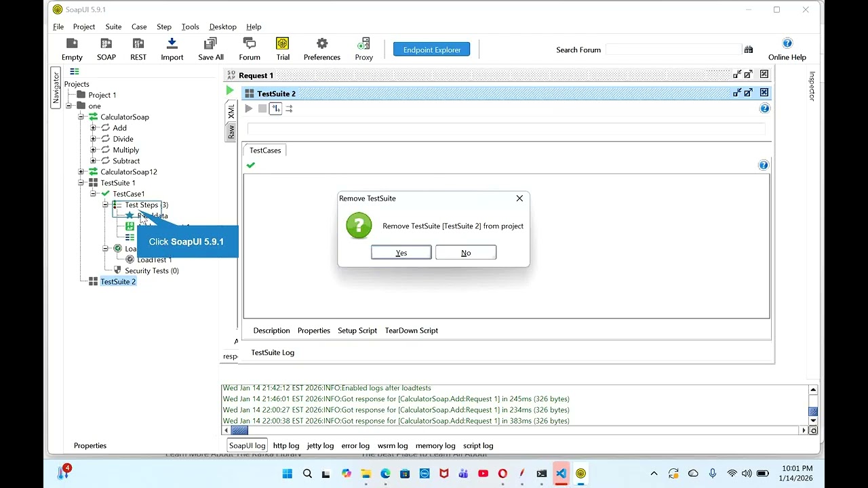Click the TestCases tab help icon

[764, 165]
